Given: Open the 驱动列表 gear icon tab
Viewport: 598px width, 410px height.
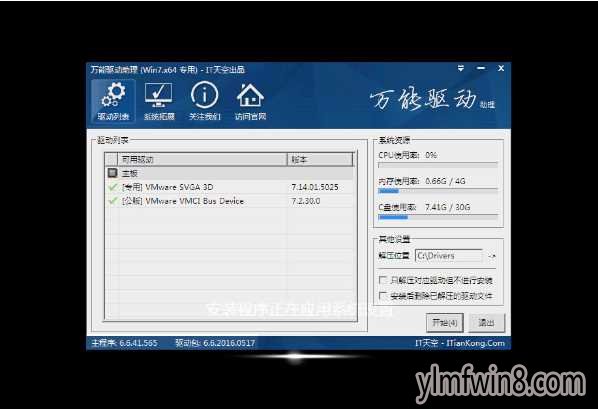Looking at the screenshot, I should pos(113,101).
